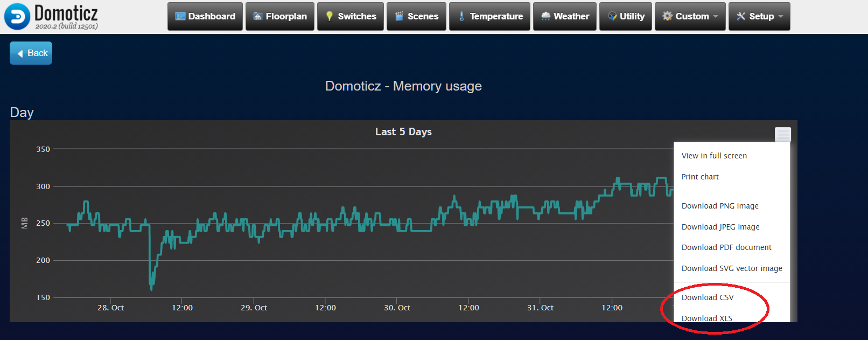
Task: Click the Day section heading
Action: (x=22, y=112)
